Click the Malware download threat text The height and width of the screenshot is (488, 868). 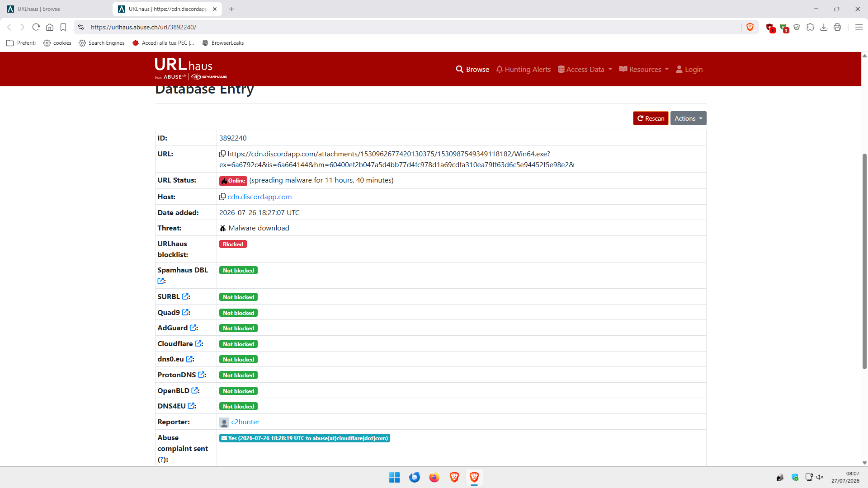(x=259, y=228)
